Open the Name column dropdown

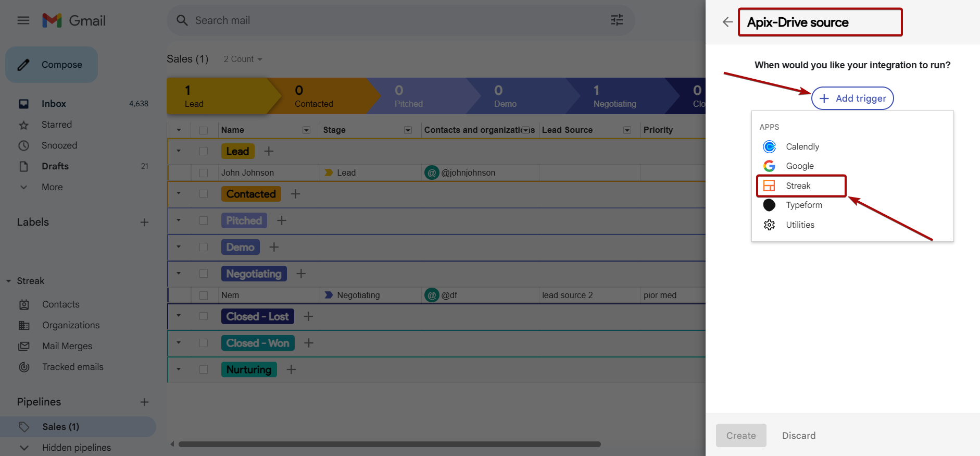pyautogui.click(x=307, y=130)
